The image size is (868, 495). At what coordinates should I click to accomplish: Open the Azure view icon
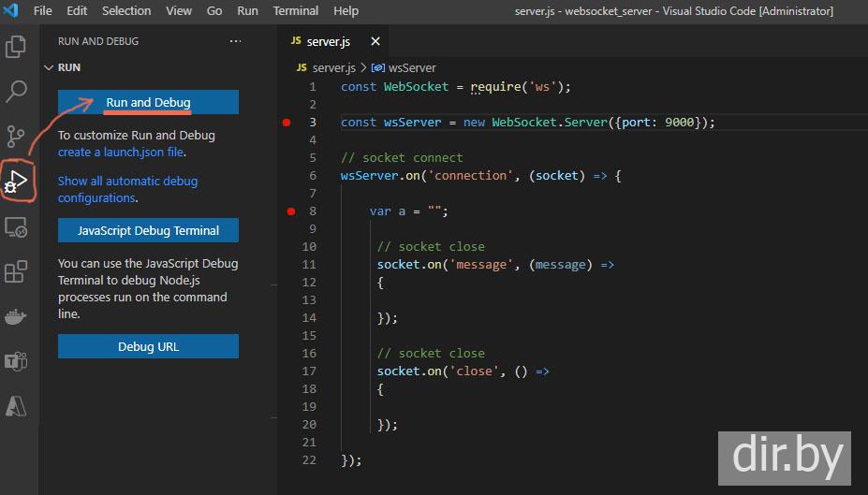[x=16, y=406]
